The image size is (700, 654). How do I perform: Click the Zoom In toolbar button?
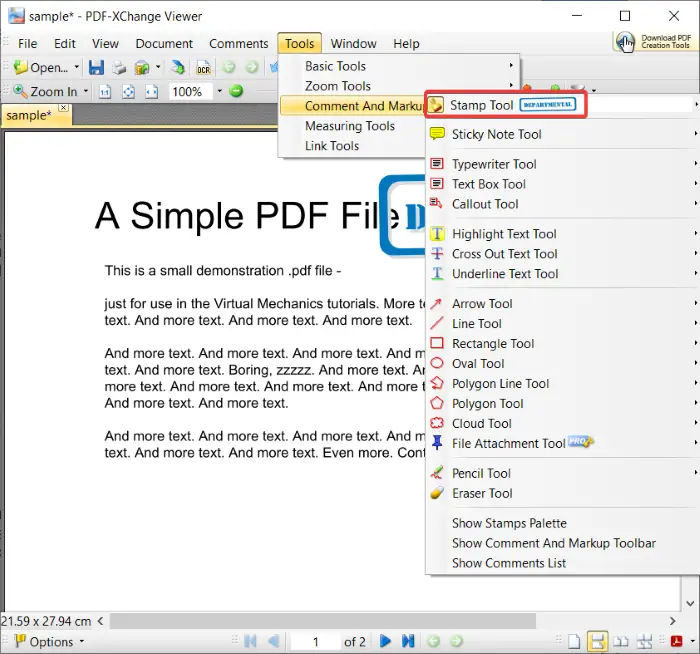[x=45, y=92]
